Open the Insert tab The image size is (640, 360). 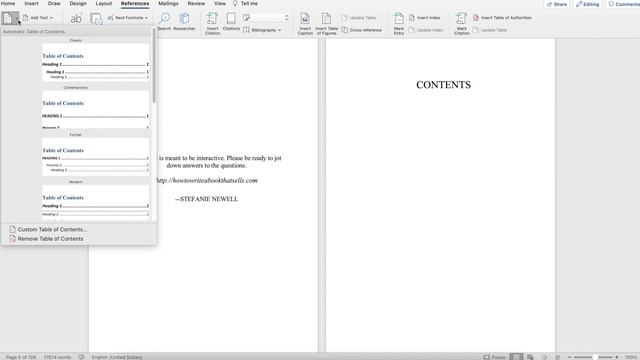pyautogui.click(x=31, y=3)
